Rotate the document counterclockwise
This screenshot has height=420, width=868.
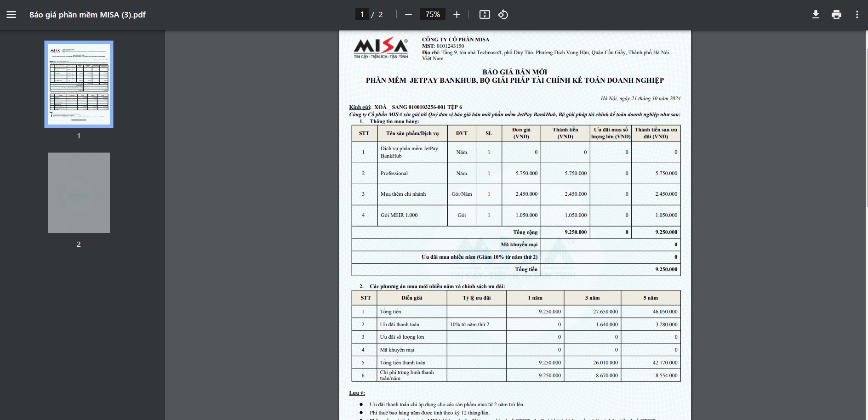tap(503, 15)
